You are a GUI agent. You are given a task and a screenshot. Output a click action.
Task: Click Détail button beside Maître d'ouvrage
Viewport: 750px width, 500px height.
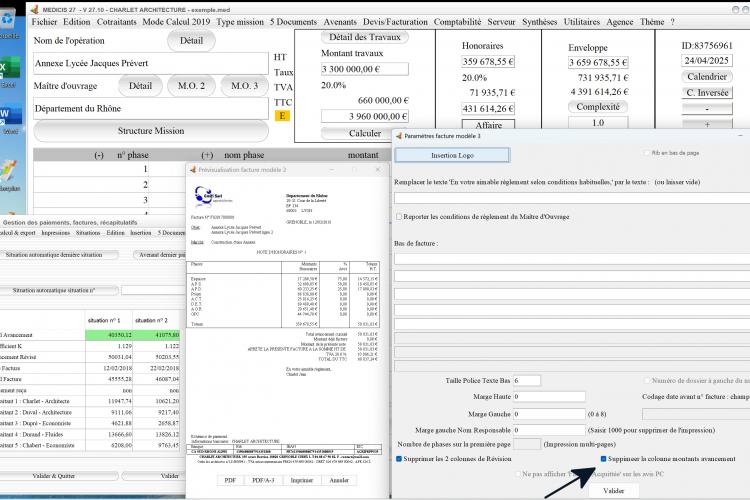pyautogui.click(x=140, y=86)
